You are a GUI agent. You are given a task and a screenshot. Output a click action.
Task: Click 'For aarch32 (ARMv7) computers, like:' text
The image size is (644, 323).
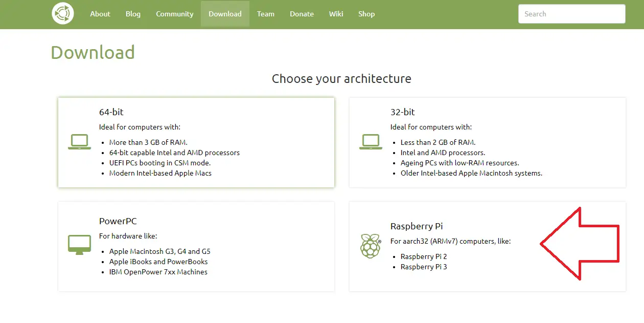[451, 241]
